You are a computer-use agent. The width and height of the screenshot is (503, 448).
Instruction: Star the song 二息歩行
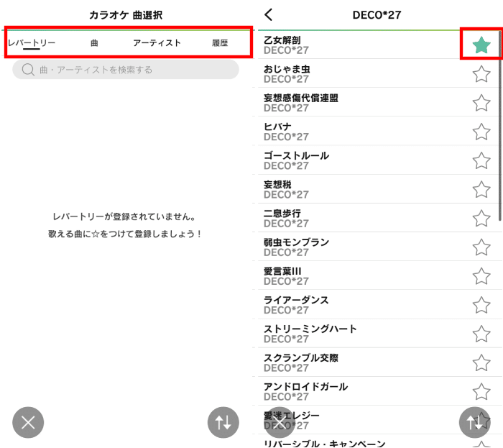(481, 219)
